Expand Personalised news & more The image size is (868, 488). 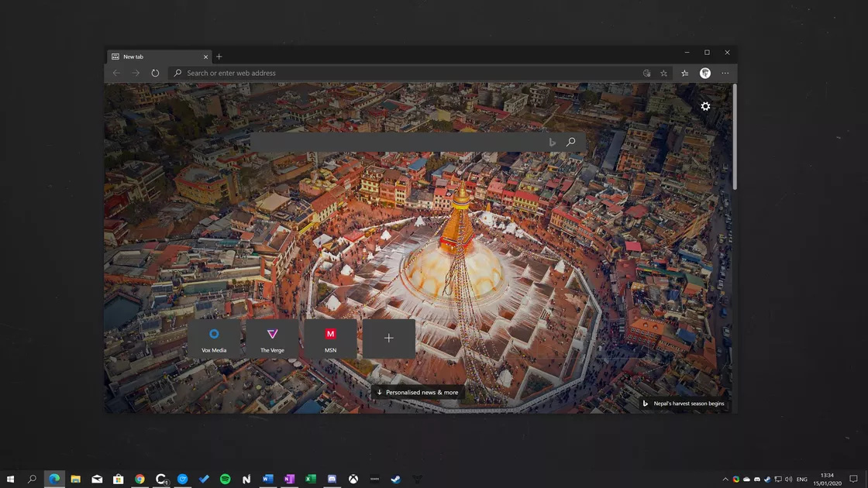point(418,393)
